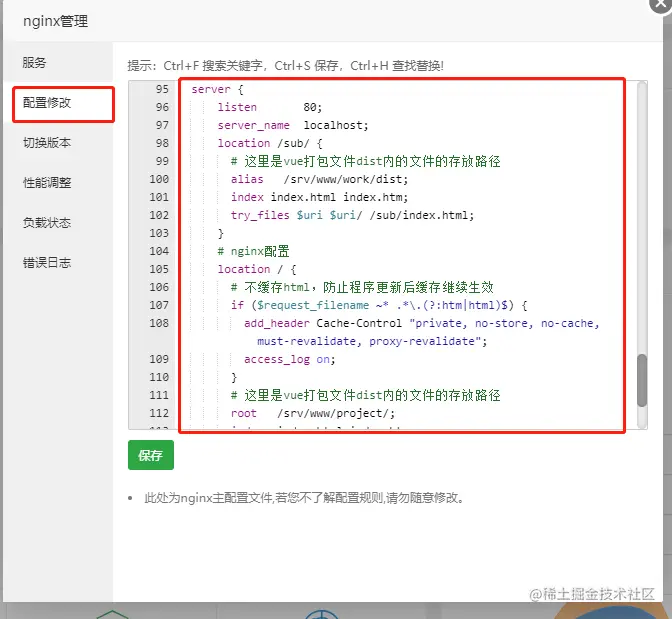This screenshot has height=619, width=672.
Task: Click the 'must-revalidate, proxy-revalidate' wrapped line
Action: click(x=372, y=341)
